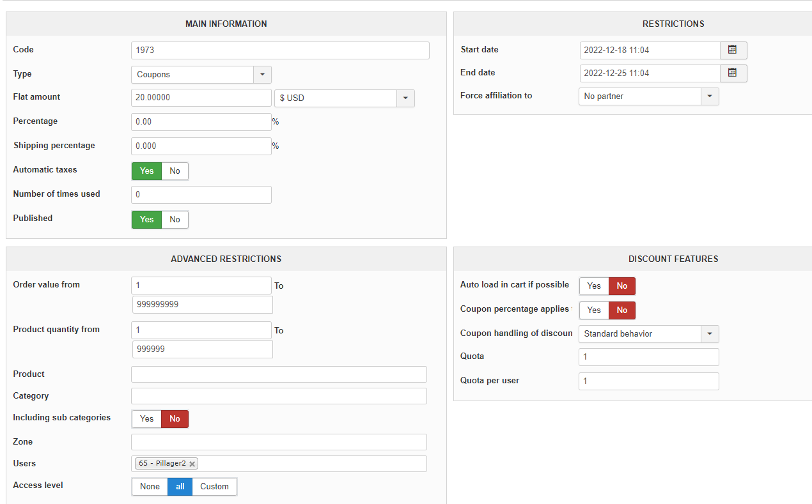Click the Product quantity To field 999999
The height and width of the screenshot is (504, 812).
click(x=203, y=349)
